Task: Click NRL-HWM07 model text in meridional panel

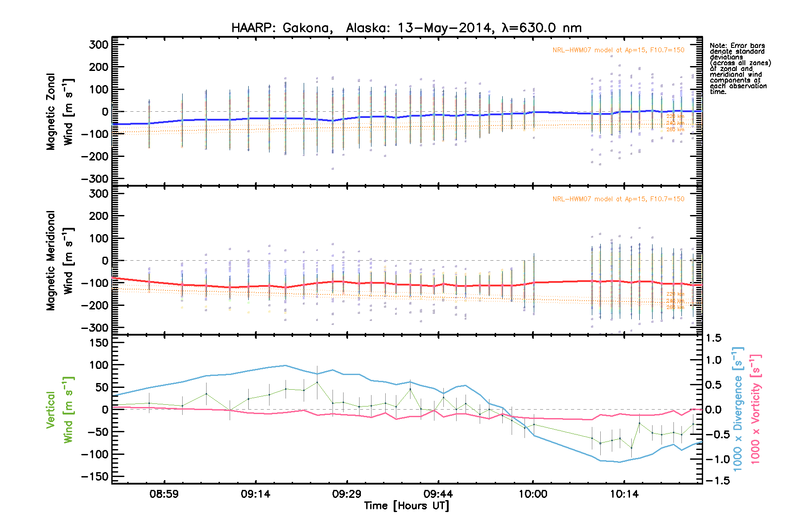Action: (x=618, y=199)
